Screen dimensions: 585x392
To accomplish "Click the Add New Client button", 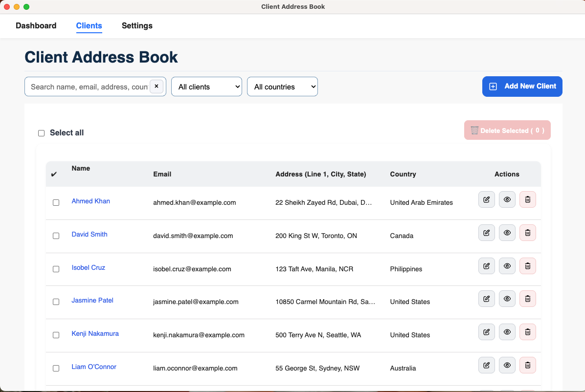I will (522, 87).
